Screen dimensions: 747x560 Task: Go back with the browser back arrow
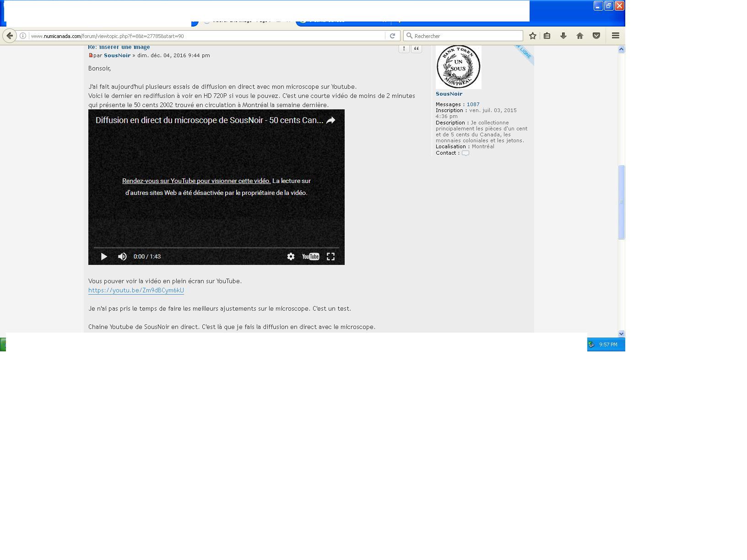click(10, 36)
